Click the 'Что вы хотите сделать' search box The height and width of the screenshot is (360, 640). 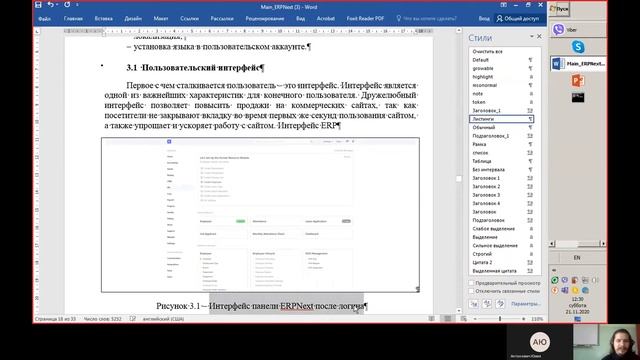[x=427, y=18]
